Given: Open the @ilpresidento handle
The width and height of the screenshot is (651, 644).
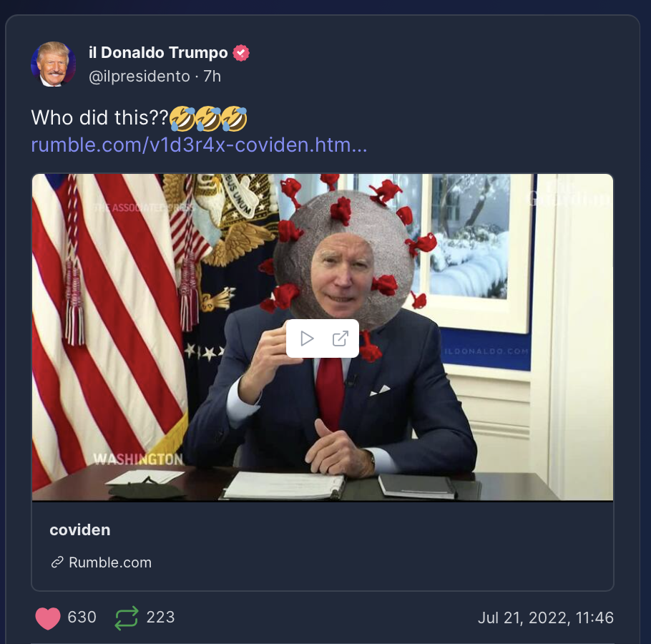Looking at the screenshot, I should [139, 77].
